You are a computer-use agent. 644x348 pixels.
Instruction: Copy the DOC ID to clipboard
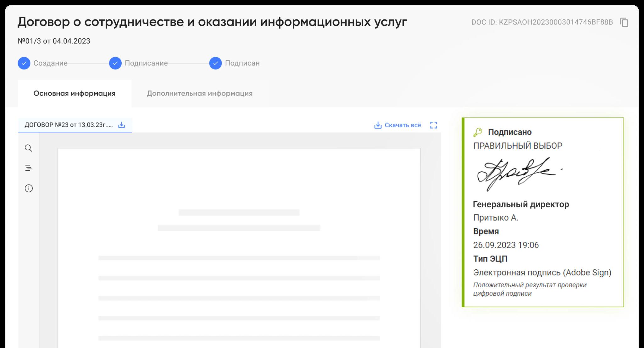[624, 22]
